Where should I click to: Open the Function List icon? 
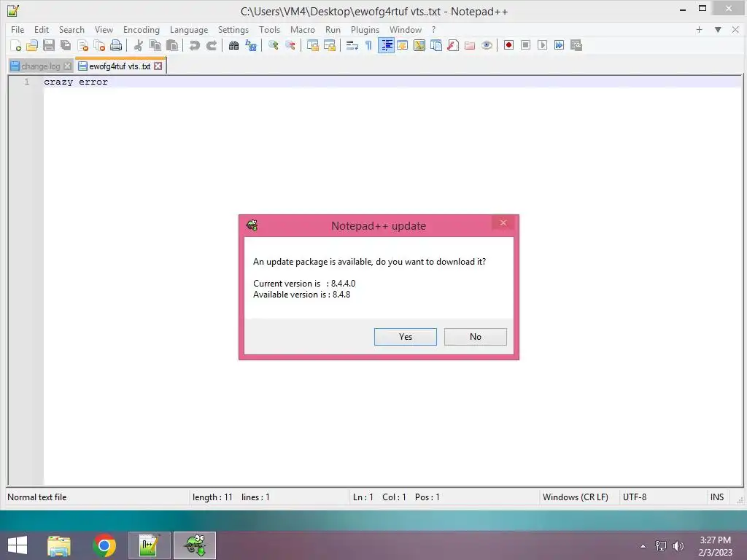453,45
